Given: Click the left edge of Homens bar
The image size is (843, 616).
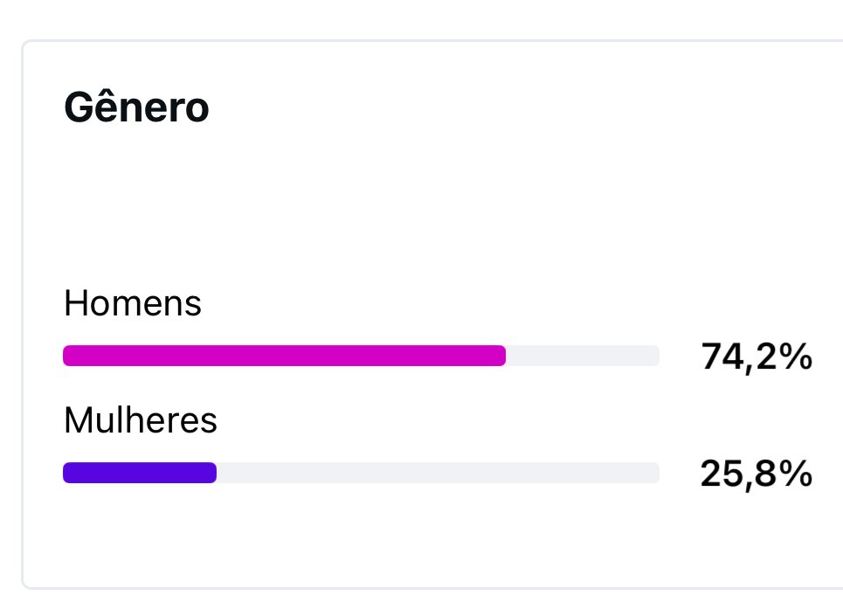Looking at the screenshot, I should point(66,356).
